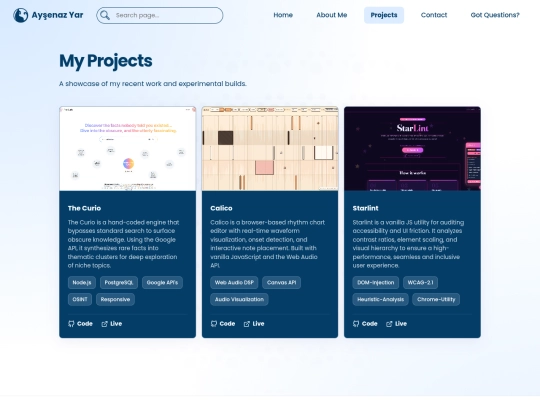Click the Audio Visualization tag

[x=239, y=300]
